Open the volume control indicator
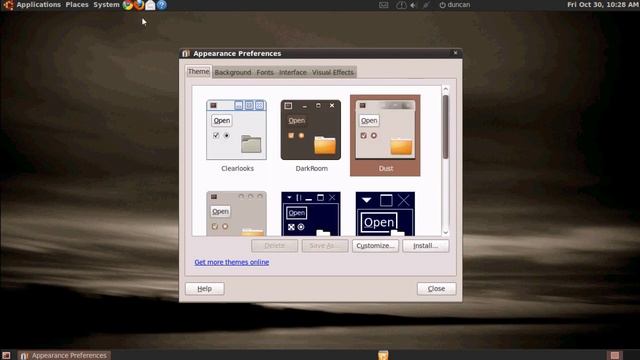This screenshot has width=640, height=360. [413, 5]
